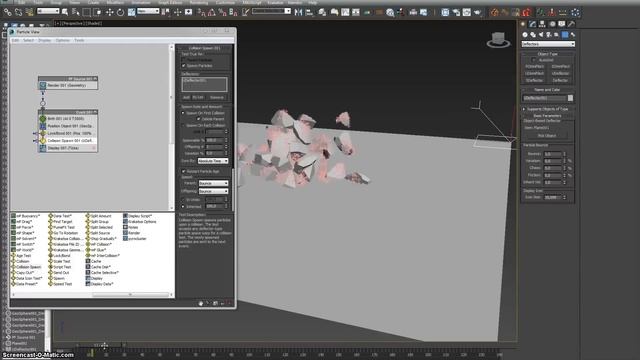Open the reference coordinate system dropdown
The width and height of the screenshot is (640, 360).
coord(148,11)
